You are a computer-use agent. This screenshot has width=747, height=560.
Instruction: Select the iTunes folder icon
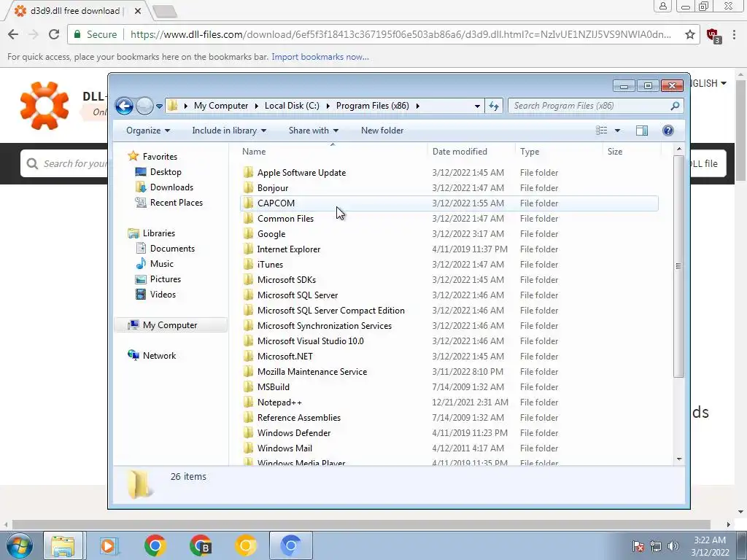click(x=248, y=264)
